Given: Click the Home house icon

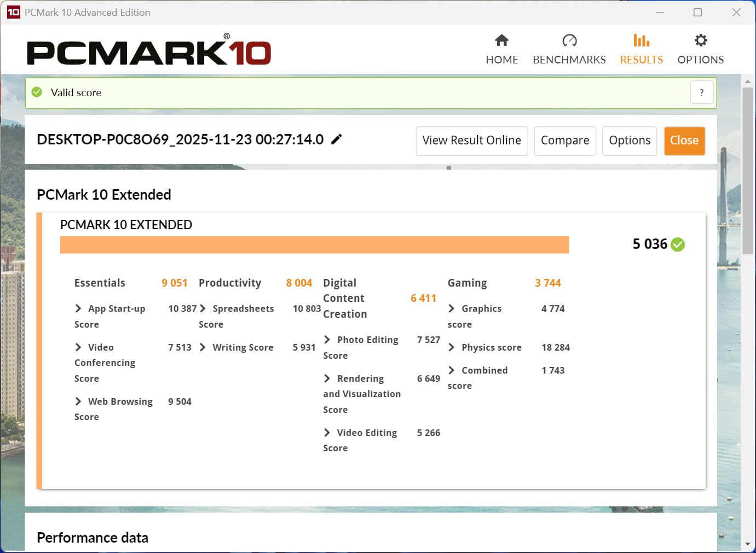Looking at the screenshot, I should (501, 40).
